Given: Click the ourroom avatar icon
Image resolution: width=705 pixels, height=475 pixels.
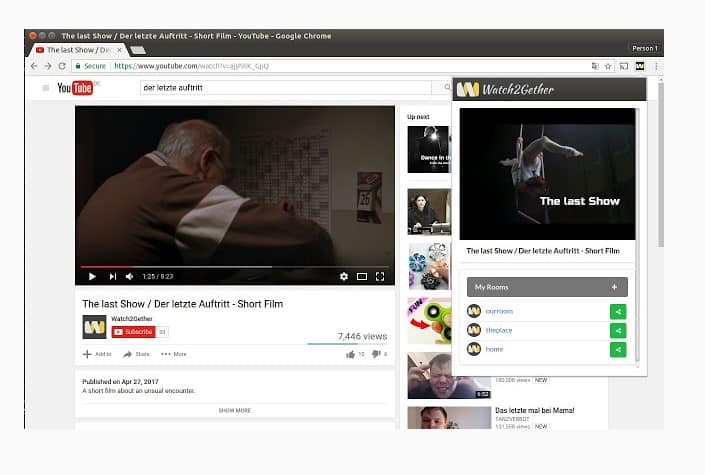Looking at the screenshot, I should pyautogui.click(x=474, y=311).
